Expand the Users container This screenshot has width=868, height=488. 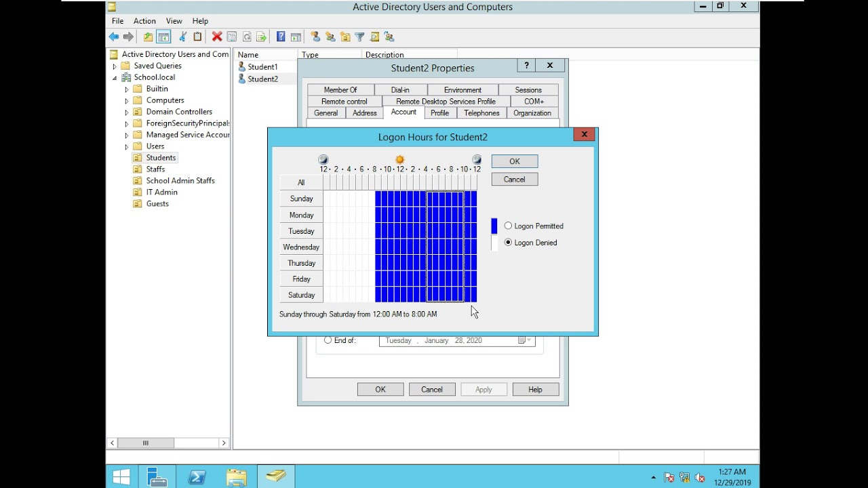(127, 147)
